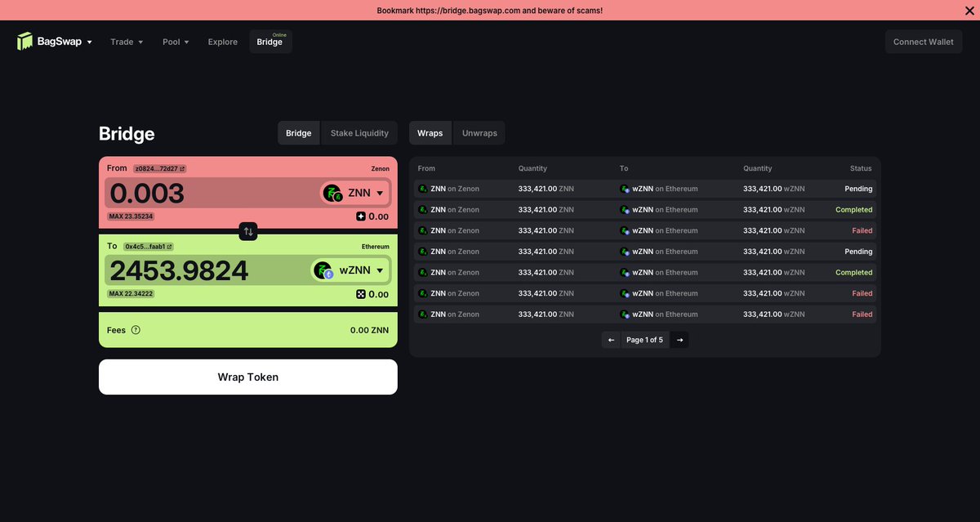Open the ZNN token selector dropdown
The image size is (980, 522).
click(354, 193)
